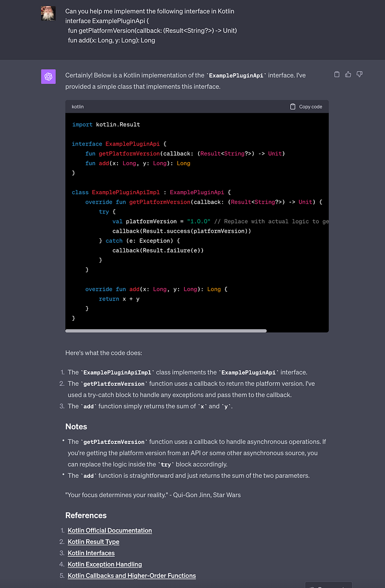Click the References heading
Viewport: 385px width, 588px height.
[x=86, y=515]
